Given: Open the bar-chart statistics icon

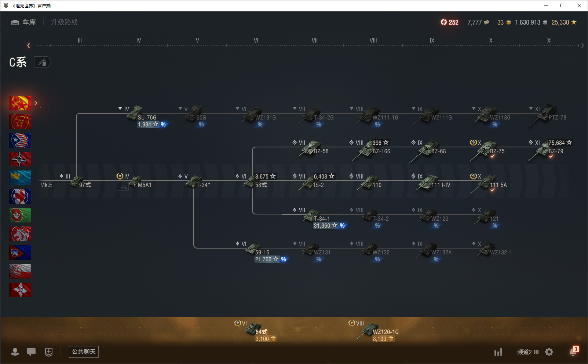Looking at the screenshot, I should 498,352.
